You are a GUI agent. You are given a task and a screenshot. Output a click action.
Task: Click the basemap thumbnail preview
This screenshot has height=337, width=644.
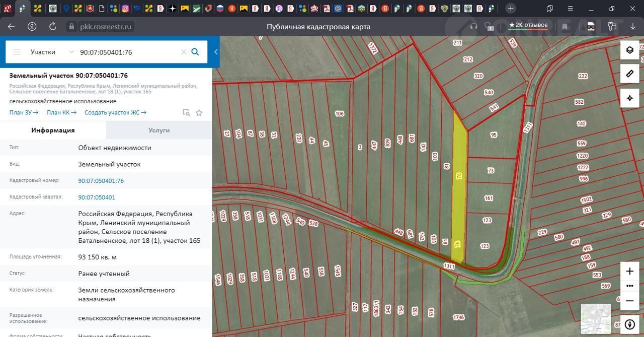click(x=596, y=318)
